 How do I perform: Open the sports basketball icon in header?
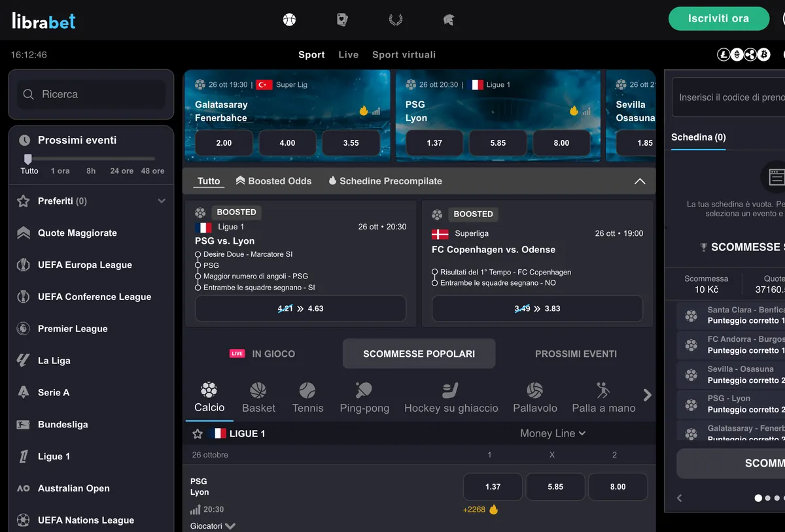tap(289, 20)
